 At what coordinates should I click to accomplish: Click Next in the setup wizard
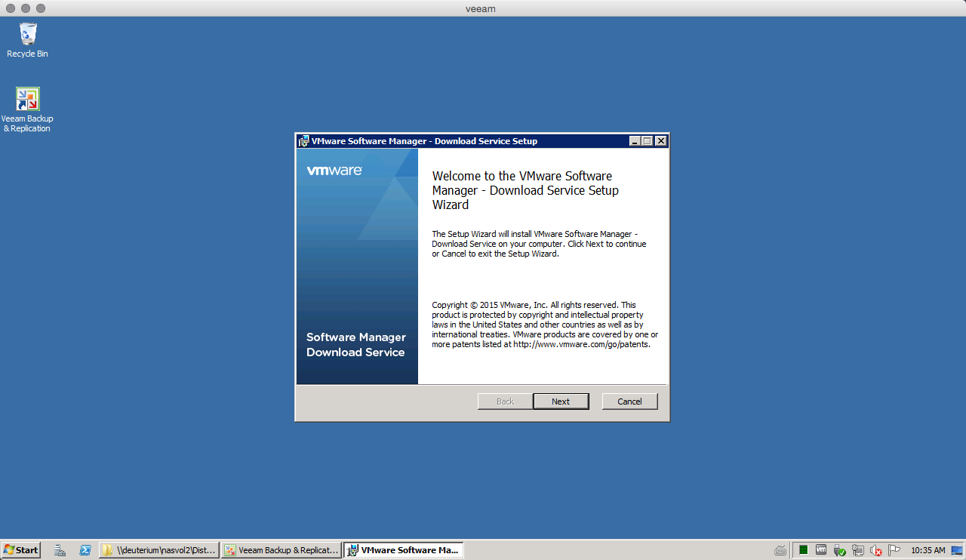tap(561, 402)
